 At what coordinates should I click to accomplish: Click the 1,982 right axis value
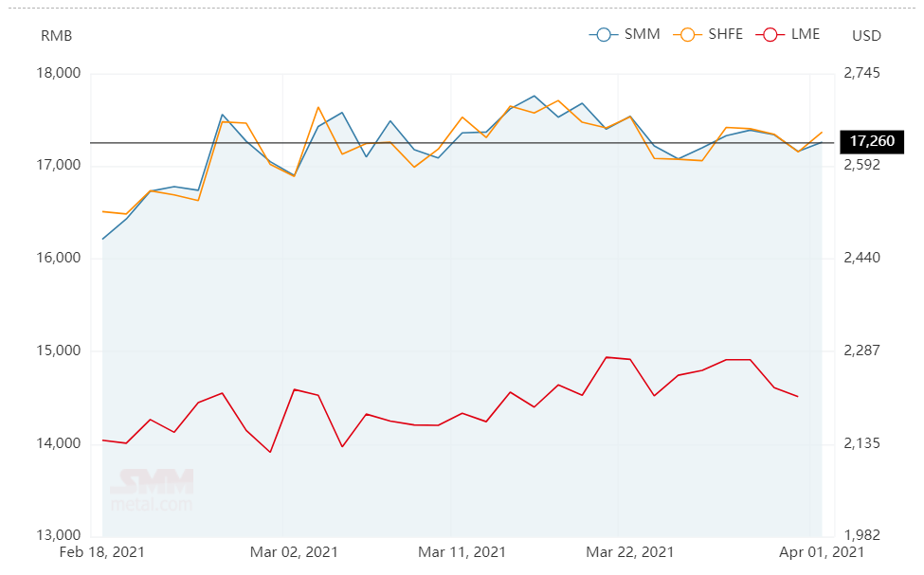click(x=861, y=535)
